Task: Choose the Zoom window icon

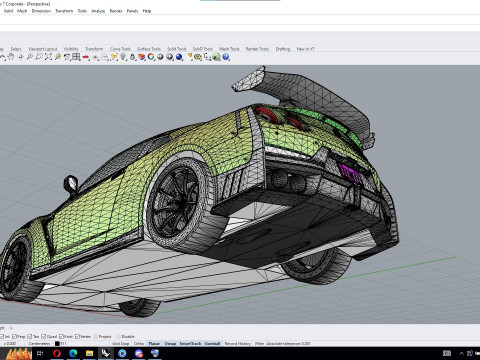Action: click(39, 57)
